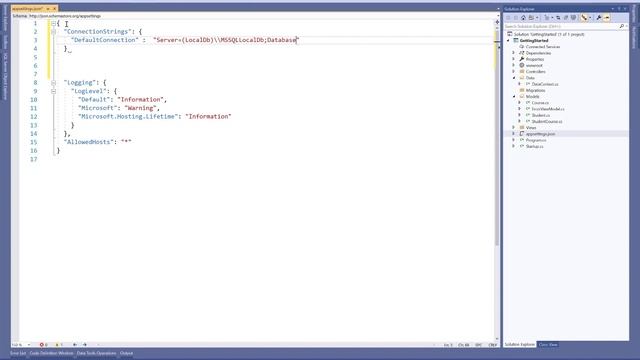Viewport: 640px width, 360px height.
Task: Expand the Startup.cs node arrow
Action: [514, 146]
